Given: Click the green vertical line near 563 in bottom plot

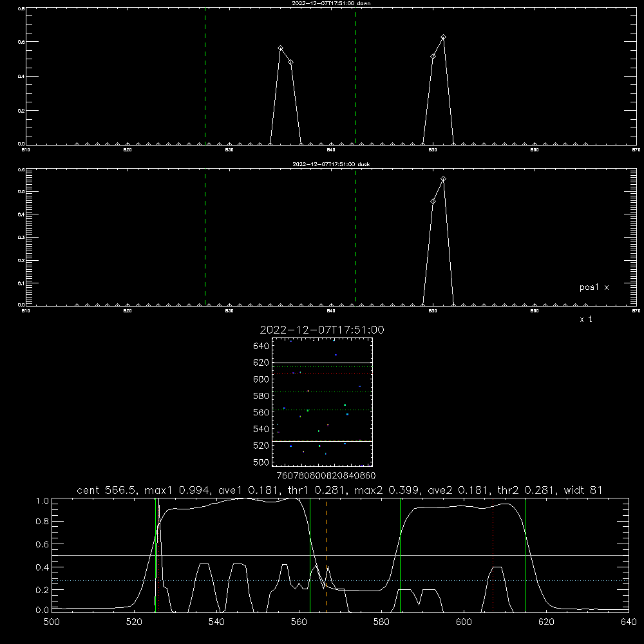Looking at the screenshot, I should 310,555.
